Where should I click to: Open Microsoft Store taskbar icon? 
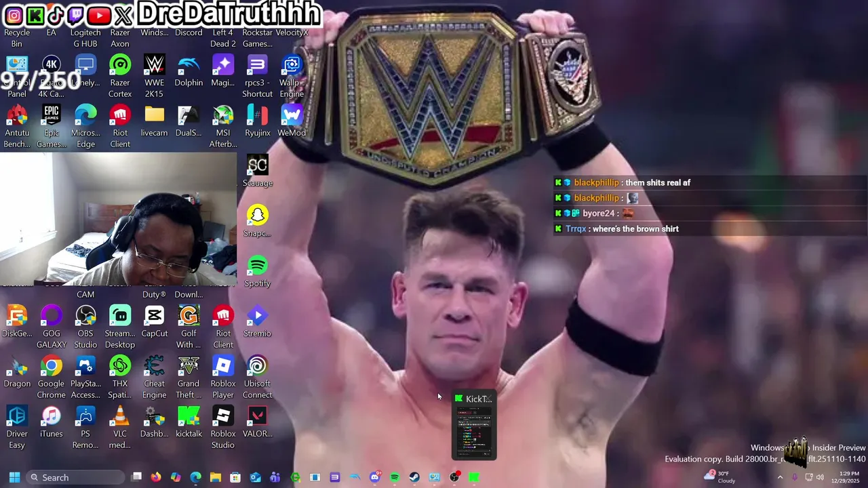click(235, 477)
